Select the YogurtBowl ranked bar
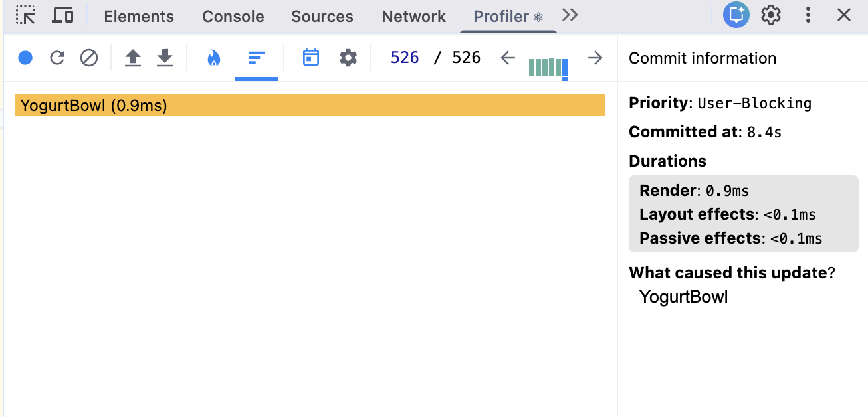The width and height of the screenshot is (868, 417). click(310, 105)
